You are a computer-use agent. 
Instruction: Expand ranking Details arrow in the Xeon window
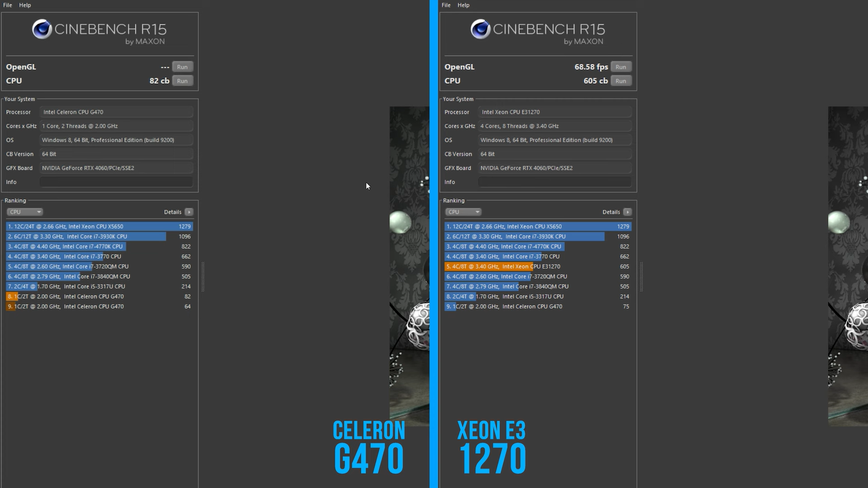627,212
